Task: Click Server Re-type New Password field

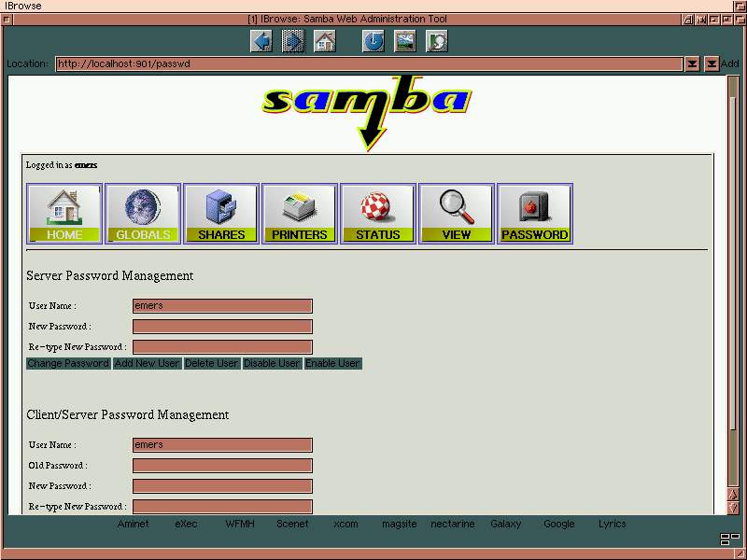Action: coord(222,346)
